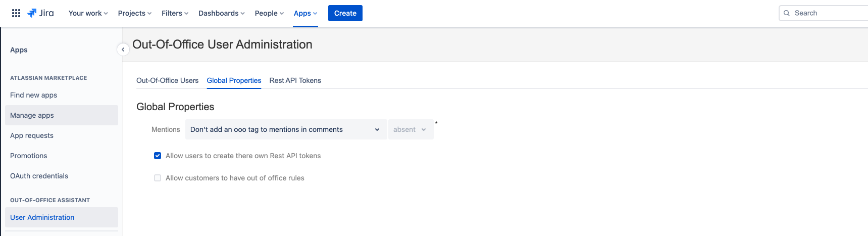Select the Global Properties tab

click(x=234, y=80)
